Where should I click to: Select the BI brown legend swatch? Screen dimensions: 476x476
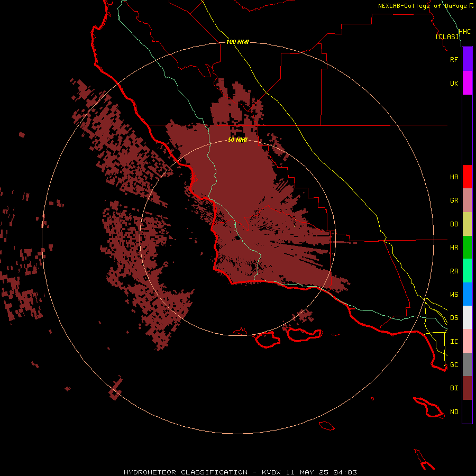(x=467, y=388)
